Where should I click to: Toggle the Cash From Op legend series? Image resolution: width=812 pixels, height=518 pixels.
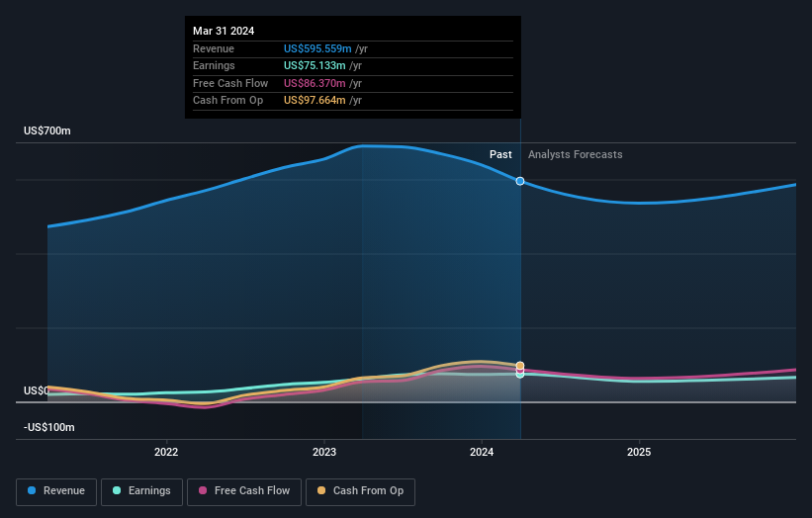(x=360, y=491)
